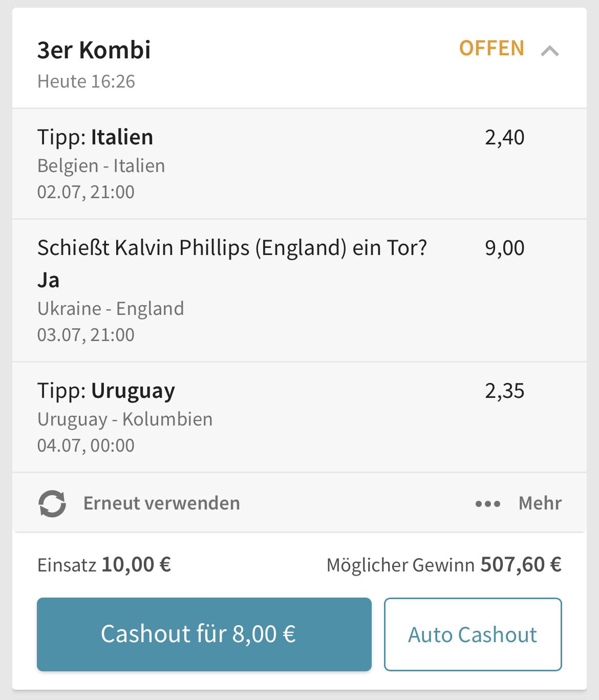Click the 2,40 odds for Italien

coord(505,137)
